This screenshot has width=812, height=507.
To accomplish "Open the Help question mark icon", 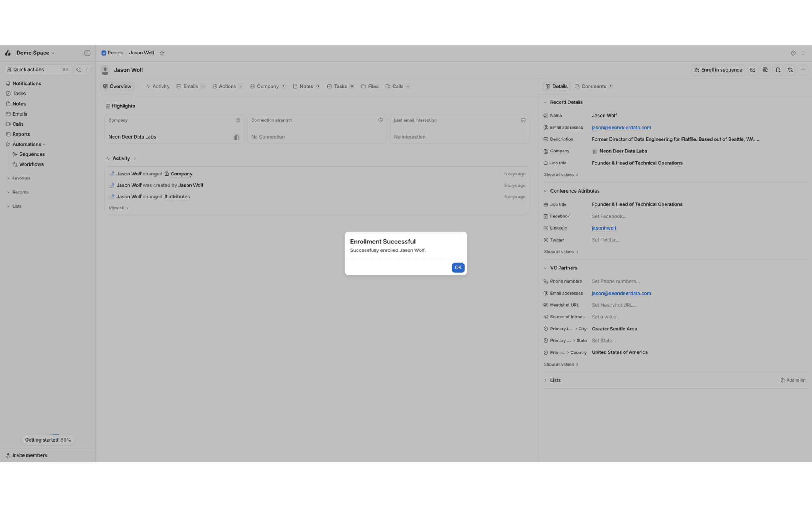I will pos(793,53).
